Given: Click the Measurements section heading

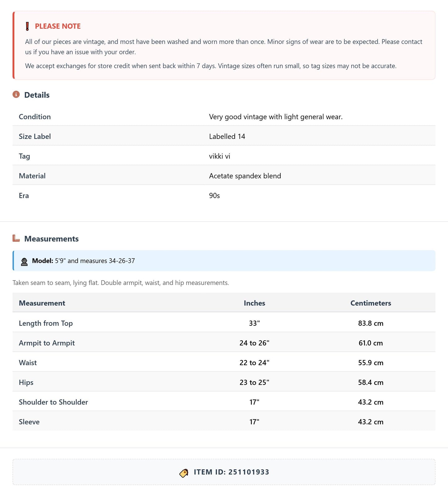Looking at the screenshot, I should [51, 239].
